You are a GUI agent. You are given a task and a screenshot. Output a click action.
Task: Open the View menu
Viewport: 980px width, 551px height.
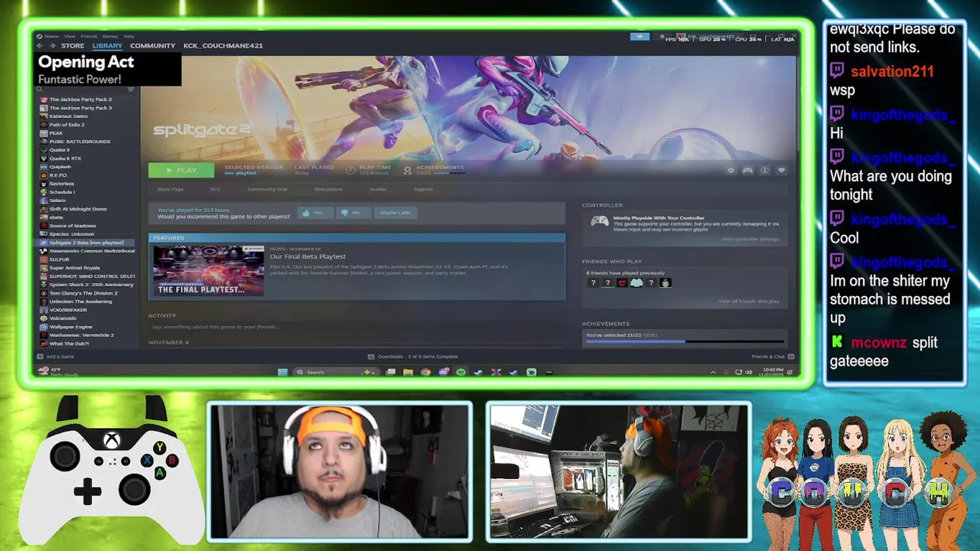point(70,36)
